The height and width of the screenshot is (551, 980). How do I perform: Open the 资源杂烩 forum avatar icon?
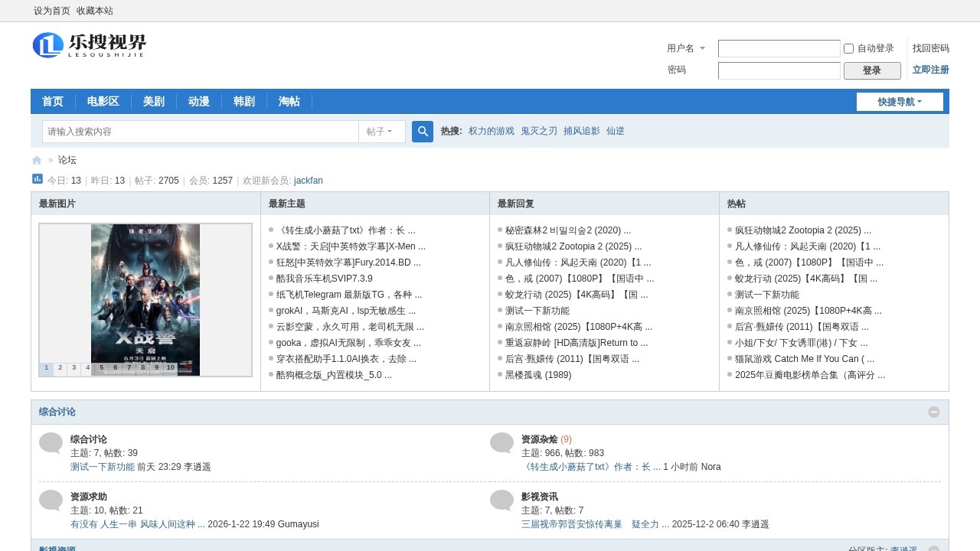501,442
